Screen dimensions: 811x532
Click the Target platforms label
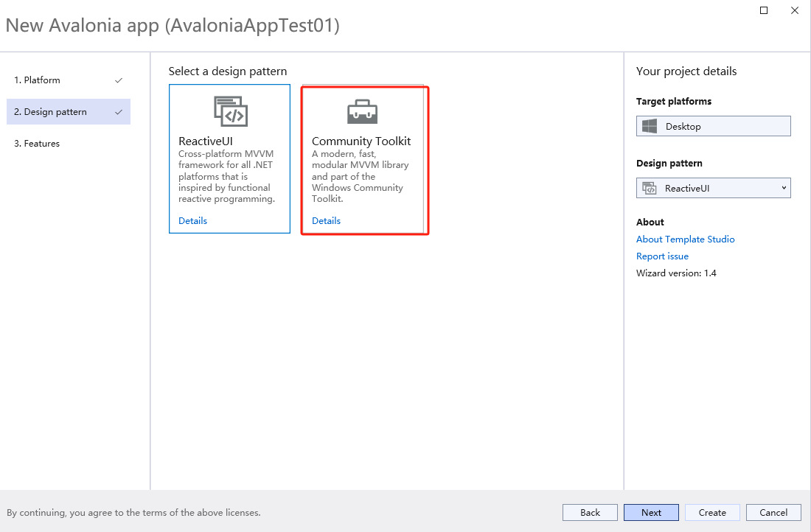tap(673, 102)
